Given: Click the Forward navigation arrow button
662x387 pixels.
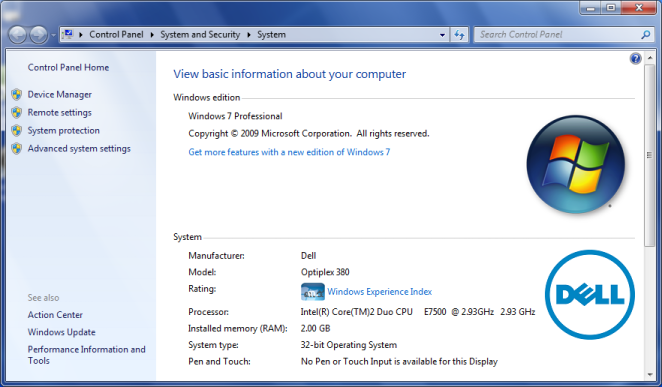Looking at the screenshot, I should click(x=38, y=35).
